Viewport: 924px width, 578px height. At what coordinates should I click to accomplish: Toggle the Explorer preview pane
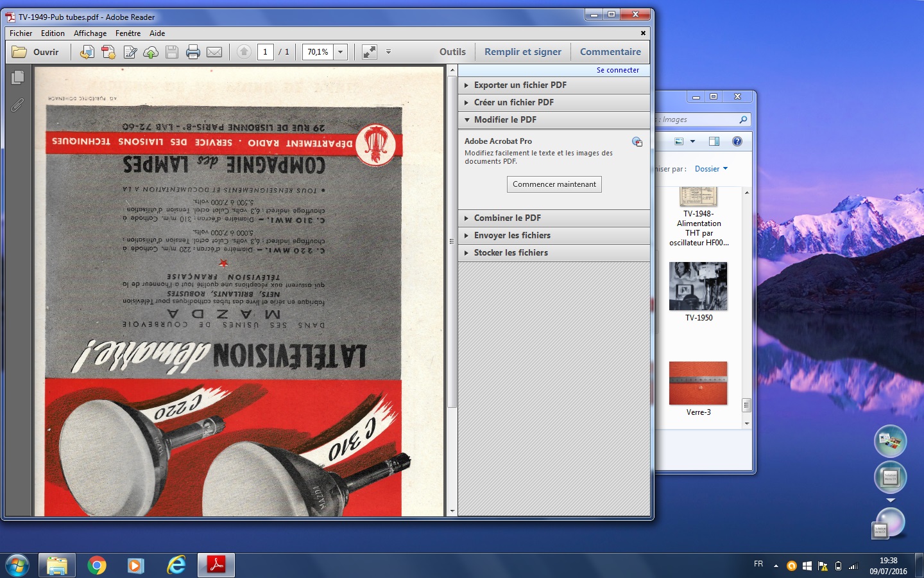714,141
